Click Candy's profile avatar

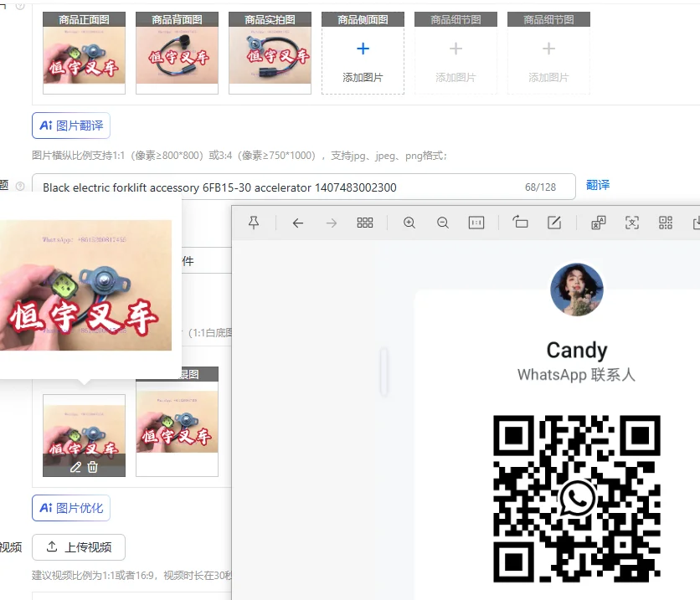576,290
